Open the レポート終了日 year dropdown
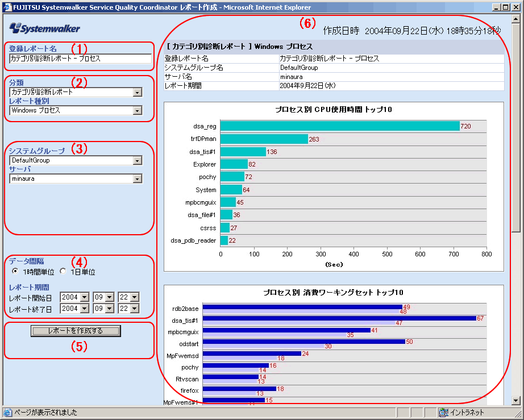 pos(85,309)
